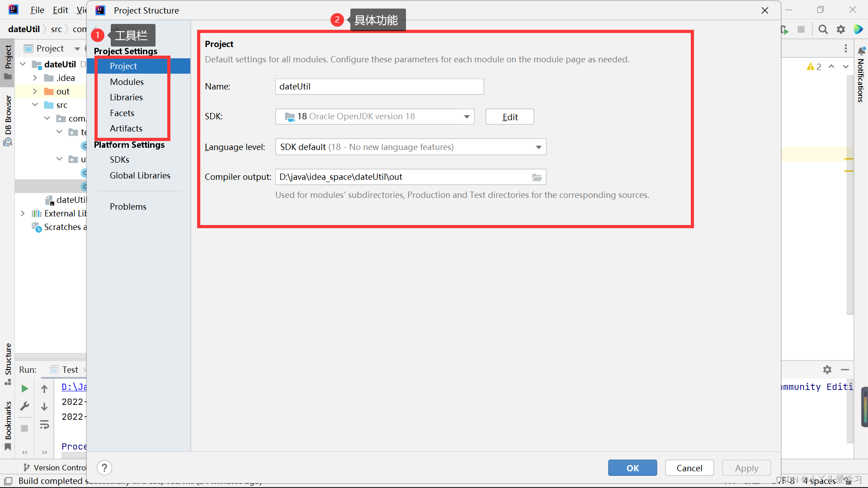This screenshot has height=488, width=868.
Task: Expand the .idea folder node
Action: (35, 78)
